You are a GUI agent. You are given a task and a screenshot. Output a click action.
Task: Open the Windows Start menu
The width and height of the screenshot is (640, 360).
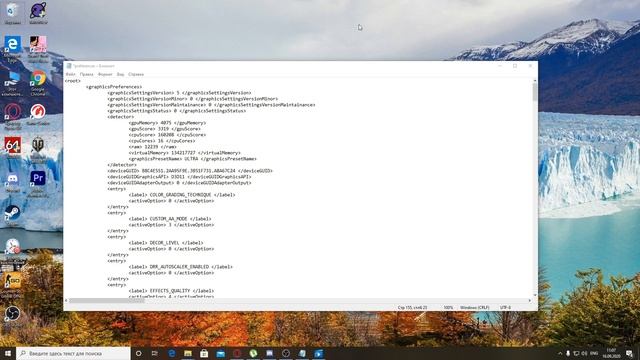(8, 353)
